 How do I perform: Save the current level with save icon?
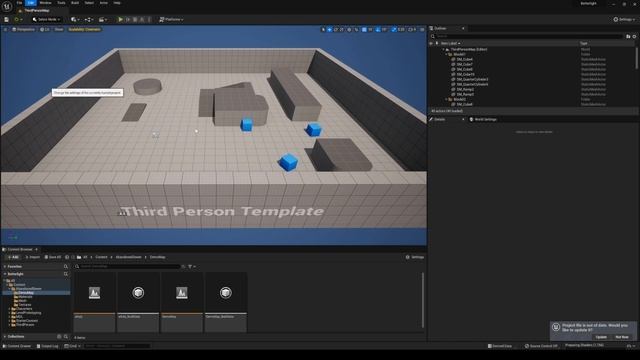tap(6, 19)
